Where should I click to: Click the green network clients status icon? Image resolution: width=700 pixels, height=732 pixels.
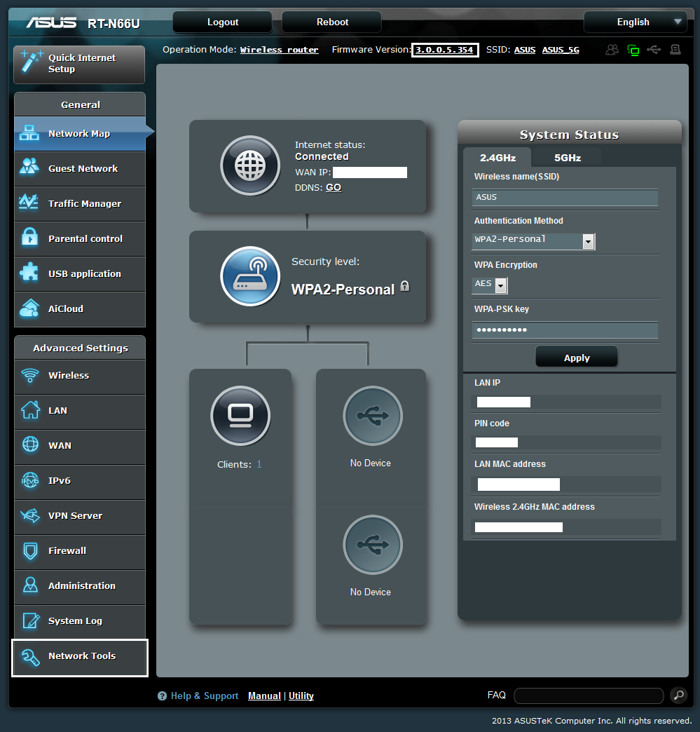[x=633, y=50]
